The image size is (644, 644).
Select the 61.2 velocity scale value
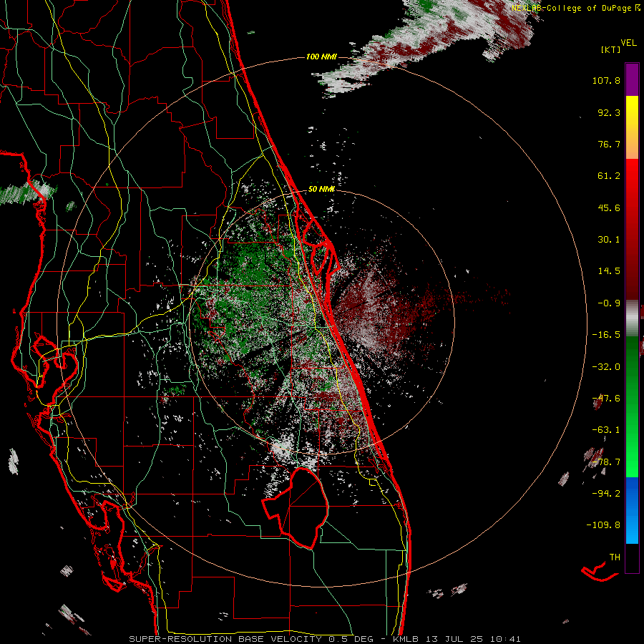(x=609, y=176)
